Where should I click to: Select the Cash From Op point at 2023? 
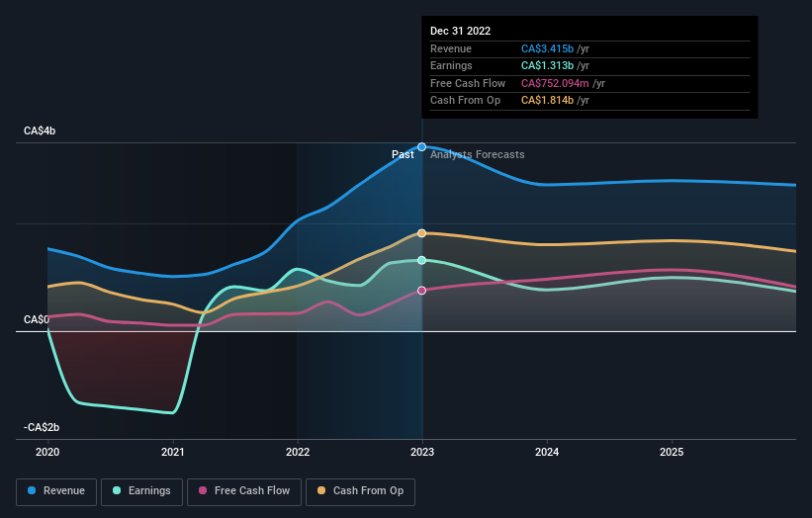point(422,233)
